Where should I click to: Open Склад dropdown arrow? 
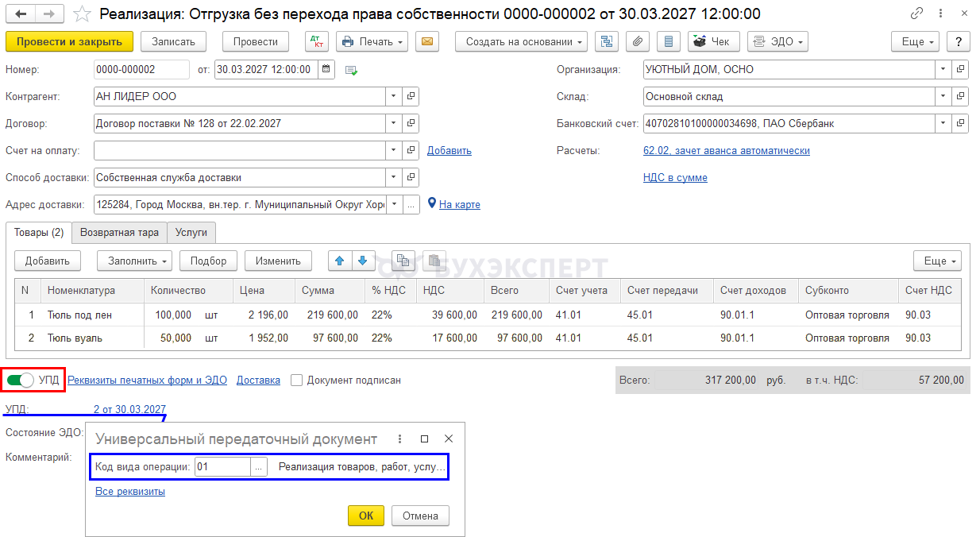tap(943, 96)
